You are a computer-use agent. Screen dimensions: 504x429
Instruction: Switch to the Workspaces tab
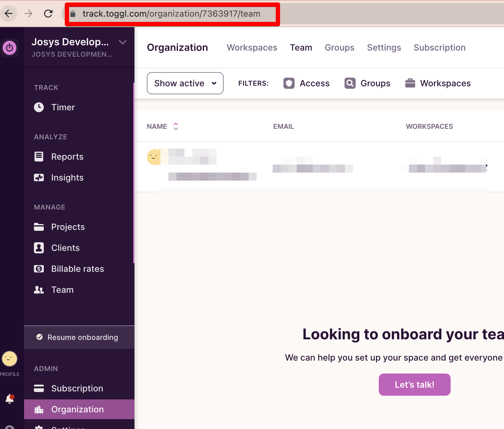click(x=252, y=47)
